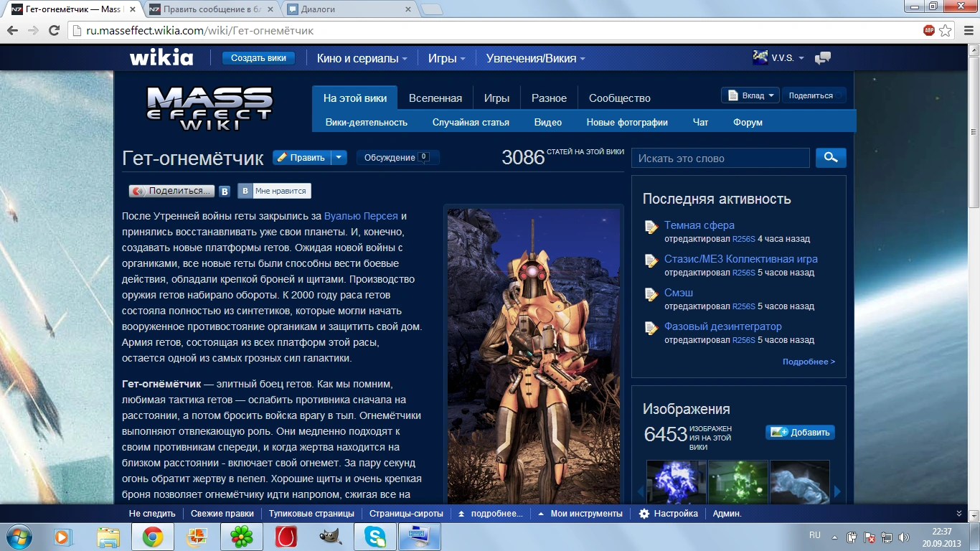Click the Mass Effect Wiki logo
Screen dimensions: 980x551
(209, 108)
